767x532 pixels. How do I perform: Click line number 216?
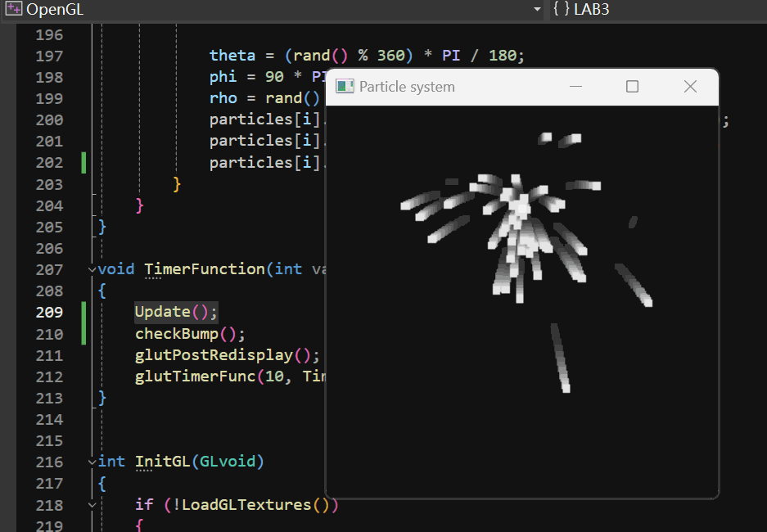tap(49, 462)
